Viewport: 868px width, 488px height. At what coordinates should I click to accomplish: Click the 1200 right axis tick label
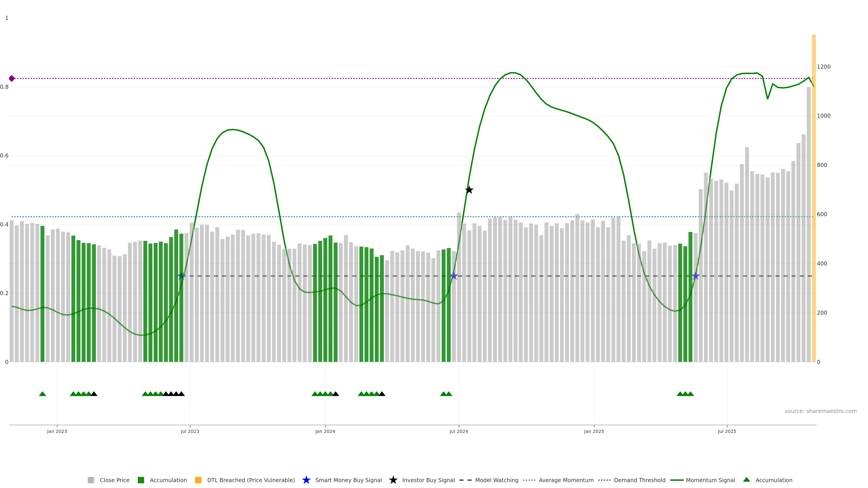pyautogui.click(x=823, y=67)
